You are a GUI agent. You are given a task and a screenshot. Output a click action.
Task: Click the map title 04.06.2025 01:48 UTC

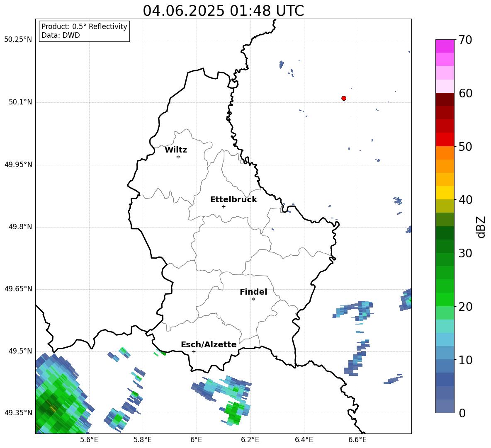pos(224,11)
